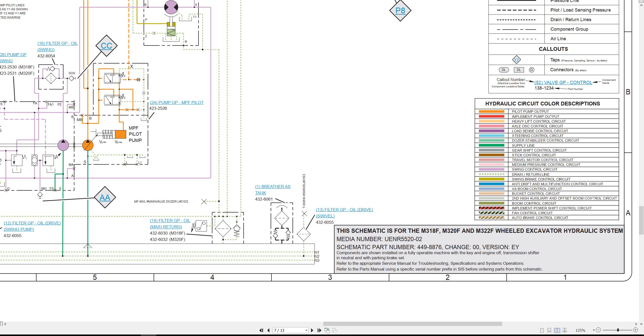Screen dimensions: 644x336
Task: Click the horizontal scrollbar thumb
Action: click(x=413, y=324)
